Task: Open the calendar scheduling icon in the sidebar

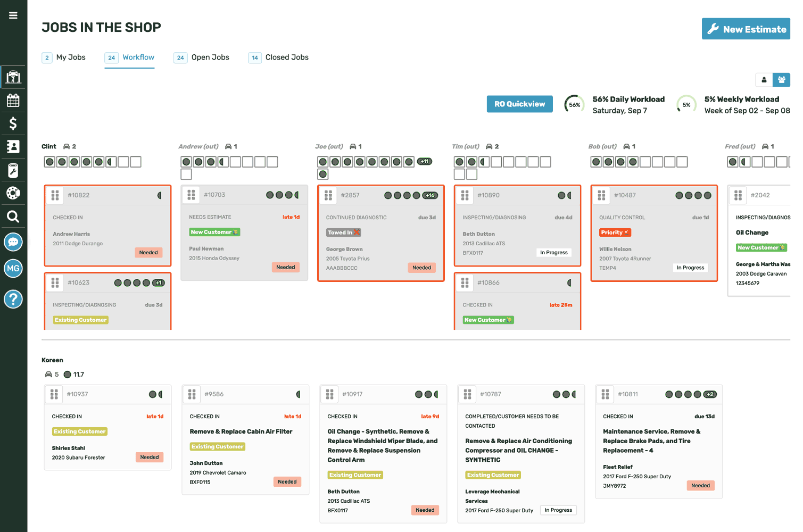Action: [x=13, y=100]
